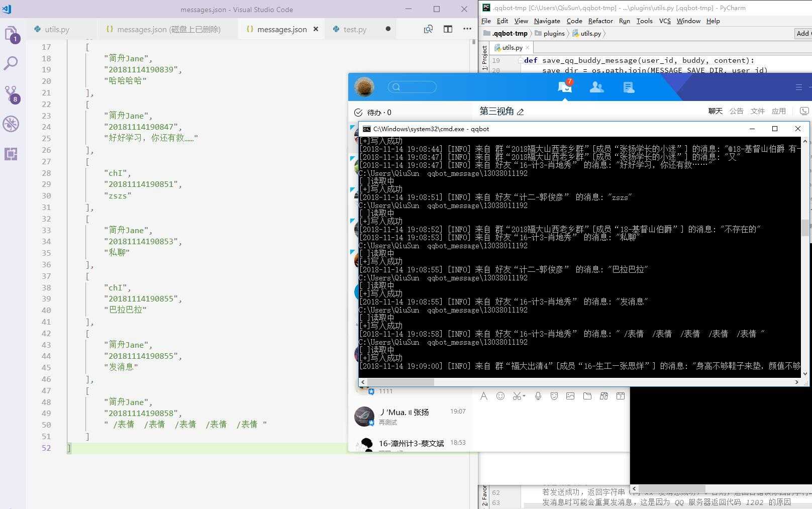This screenshot has width=812, height=509.
Task: Open the QQ contacts tab icon
Action: coord(596,87)
